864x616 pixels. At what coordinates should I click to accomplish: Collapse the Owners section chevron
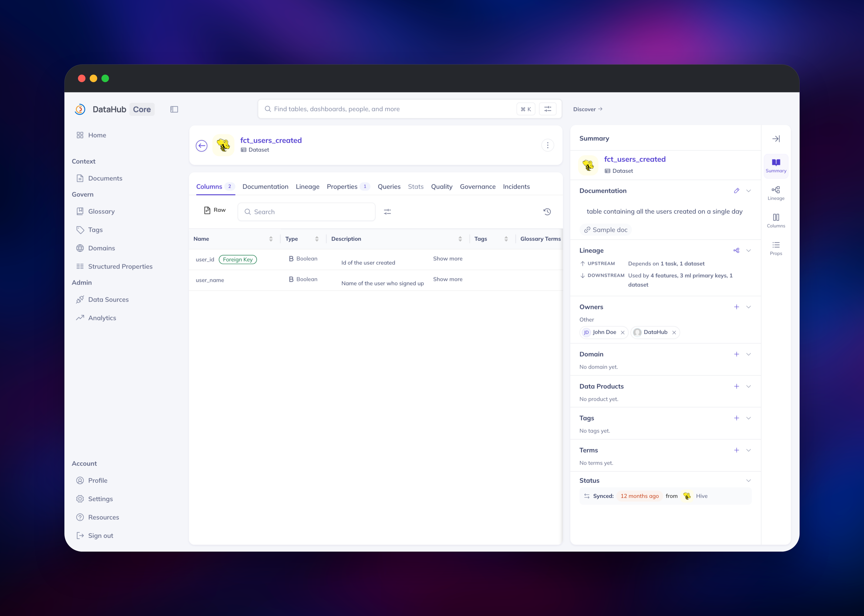click(x=749, y=307)
